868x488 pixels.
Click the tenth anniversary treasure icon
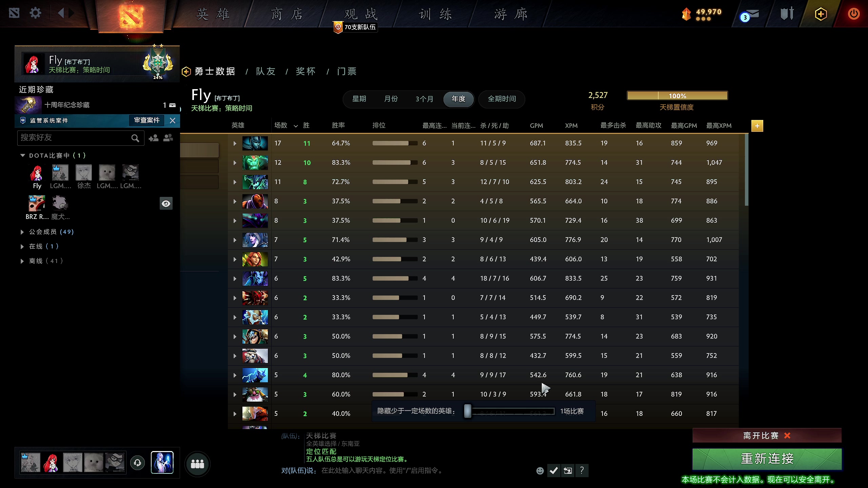(28, 105)
